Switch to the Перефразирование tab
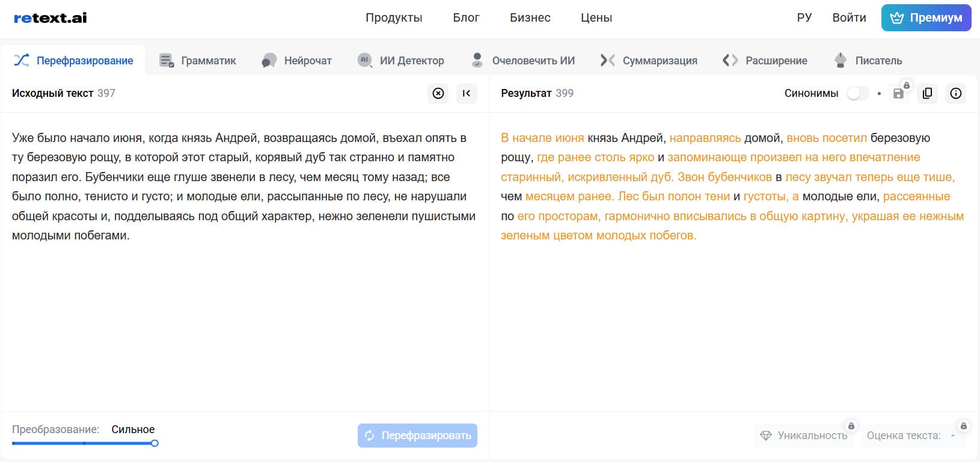The height and width of the screenshot is (462, 980). tap(73, 60)
